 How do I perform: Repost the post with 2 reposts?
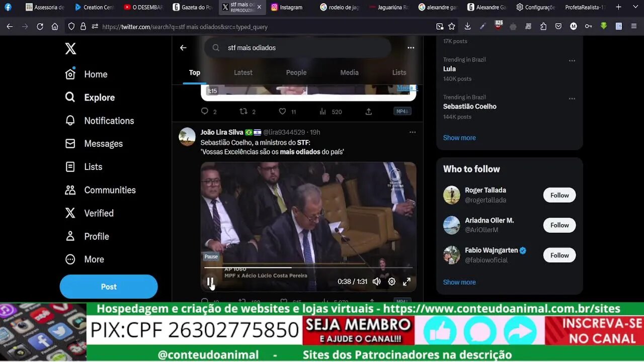pyautogui.click(x=248, y=112)
